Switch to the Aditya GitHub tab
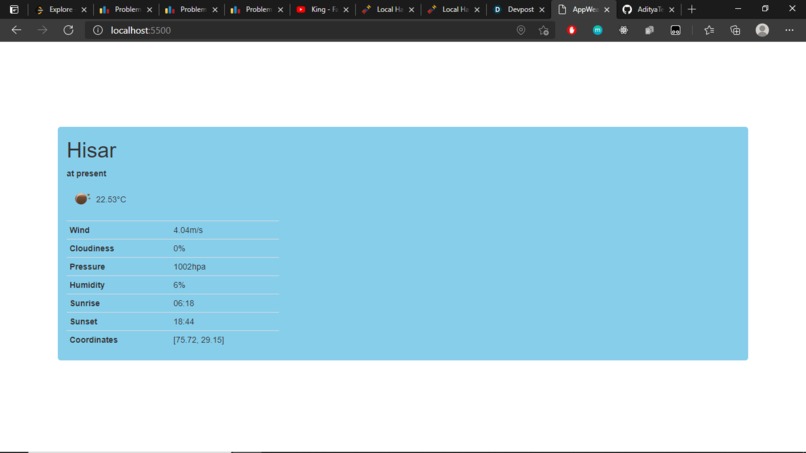806x453 pixels. [649, 9]
